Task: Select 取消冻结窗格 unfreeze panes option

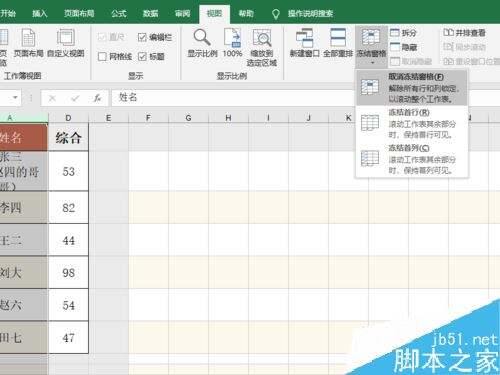Action: tap(412, 88)
